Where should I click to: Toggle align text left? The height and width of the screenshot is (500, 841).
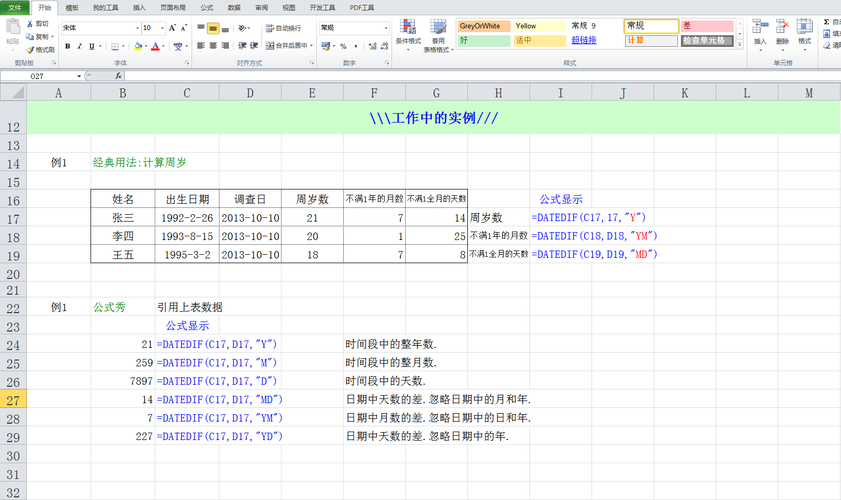201,46
